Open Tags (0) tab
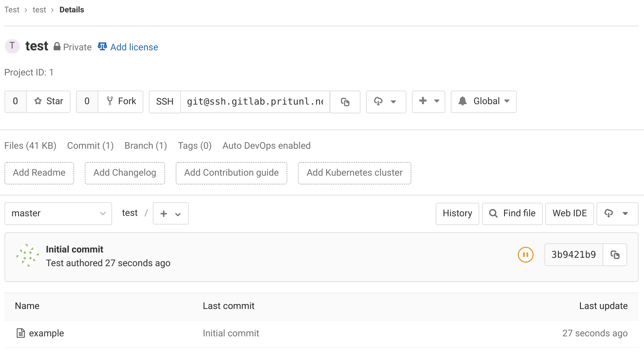This screenshot has height=354, width=644. pos(195,146)
